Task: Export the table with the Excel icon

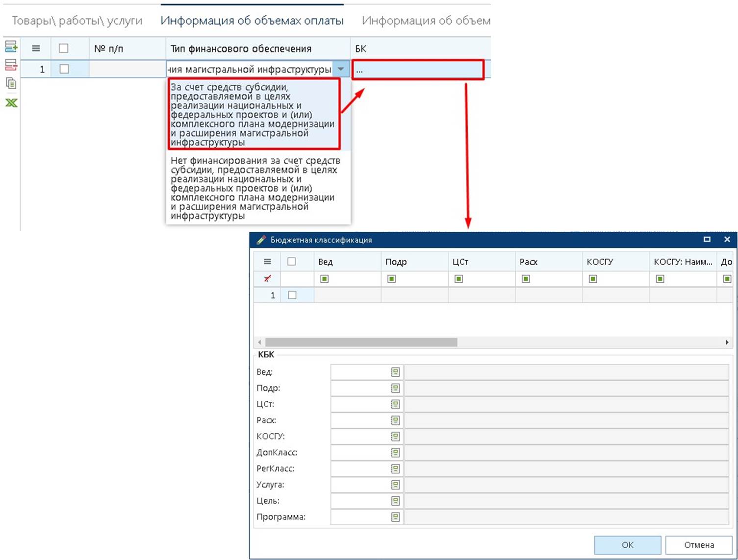Action: pyautogui.click(x=11, y=102)
